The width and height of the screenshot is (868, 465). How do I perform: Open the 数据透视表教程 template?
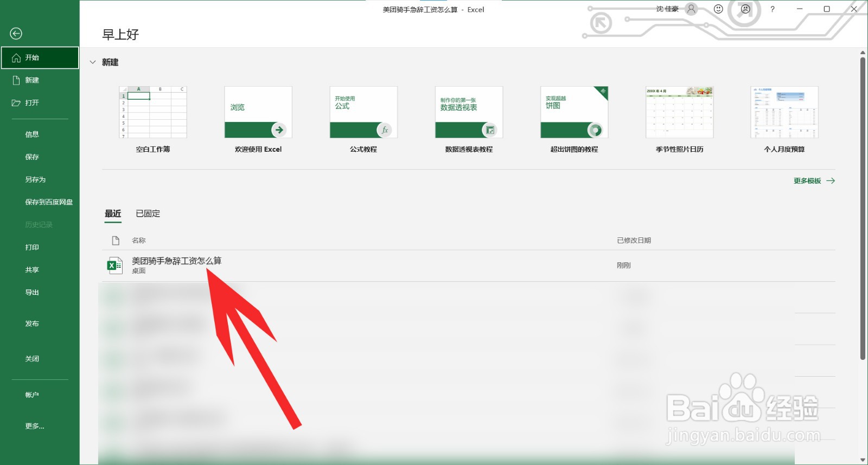click(x=469, y=120)
